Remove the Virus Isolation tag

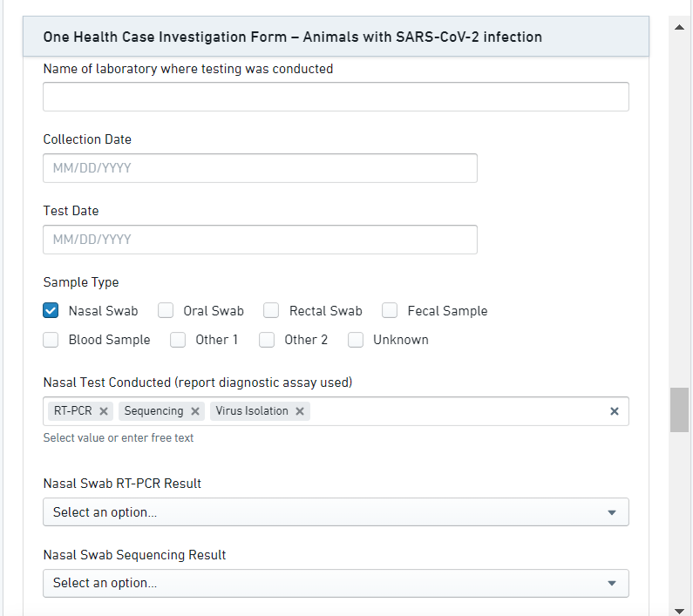click(x=300, y=411)
